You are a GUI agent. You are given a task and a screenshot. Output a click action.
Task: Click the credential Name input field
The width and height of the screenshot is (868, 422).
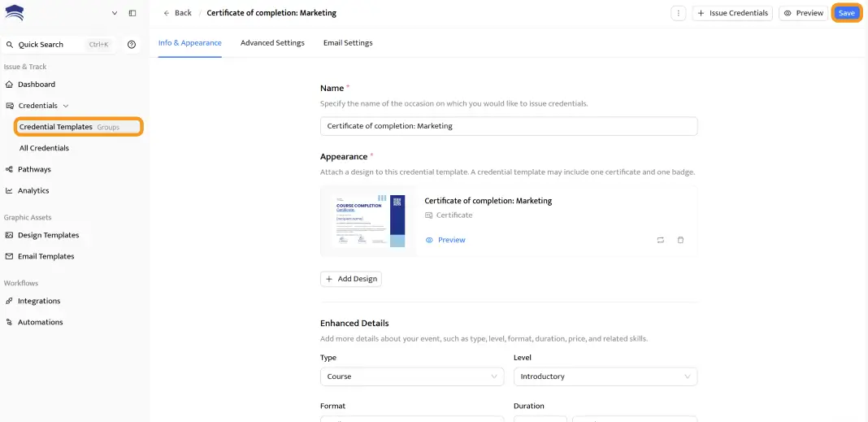(509, 126)
